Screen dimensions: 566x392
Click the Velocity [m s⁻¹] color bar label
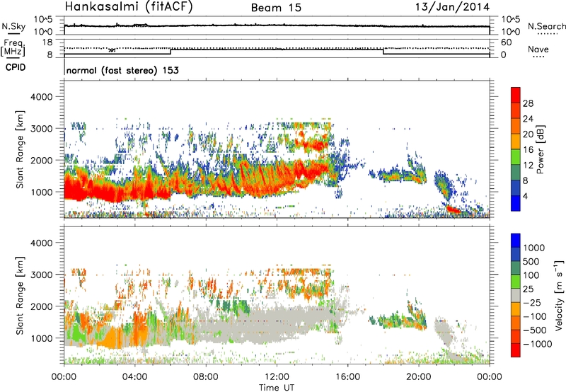559,294
